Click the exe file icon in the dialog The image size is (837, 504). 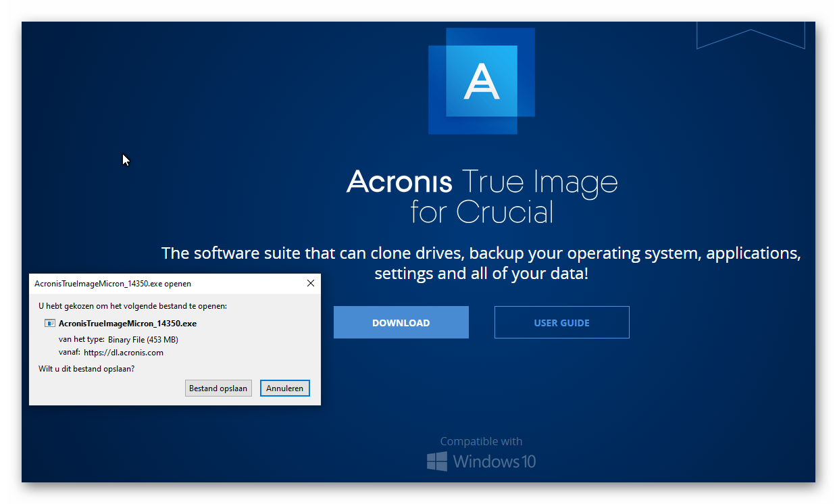tap(50, 324)
